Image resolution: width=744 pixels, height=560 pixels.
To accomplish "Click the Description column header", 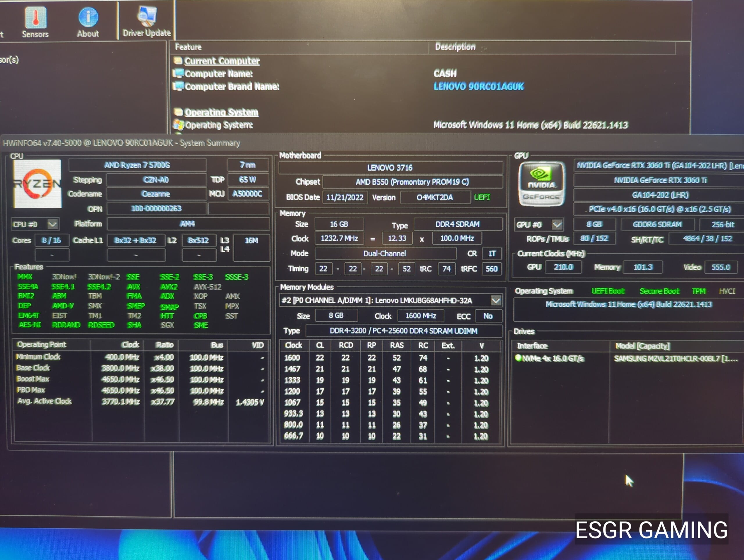I will pos(455,47).
